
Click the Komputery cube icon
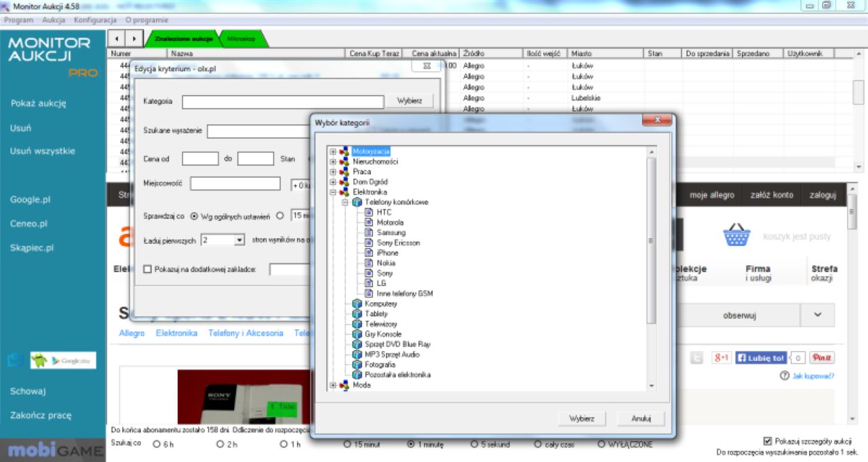[357, 304]
